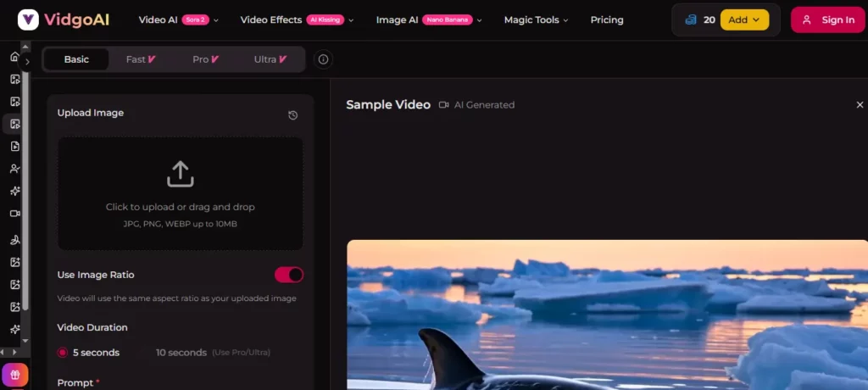Screen dimensions: 868x390
Task: Play the orca sample video thumbnail
Action: point(607,315)
